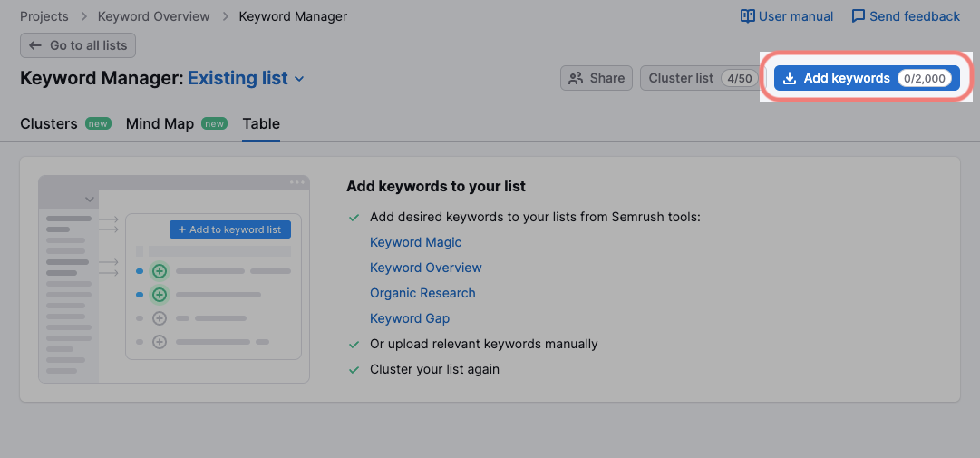Click the 4/50 cluster count badge

click(x=740, y=78)
